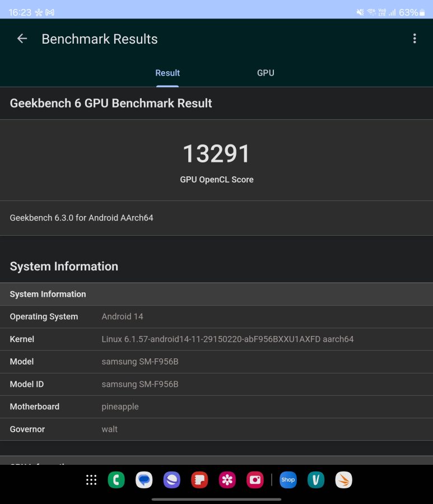Select the Android 14 value
This screenshot has width=433, height=504.
coord(123,316)
